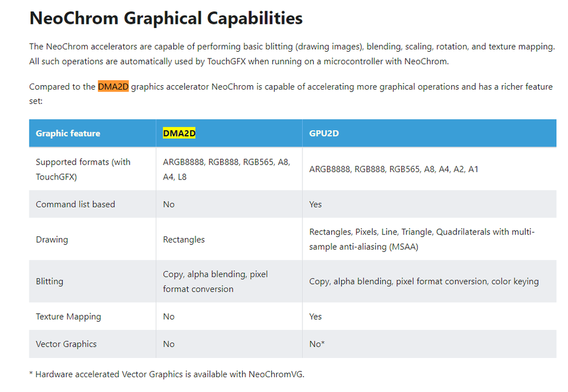Click the NeoChrom Graphical Capabilities heading
Screen dimensions: 568x392
pyautogui.click(x=165, y=18)
